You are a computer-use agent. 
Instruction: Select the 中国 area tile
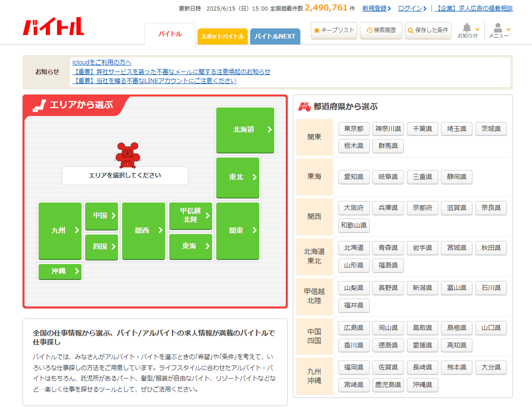[102, 215]
